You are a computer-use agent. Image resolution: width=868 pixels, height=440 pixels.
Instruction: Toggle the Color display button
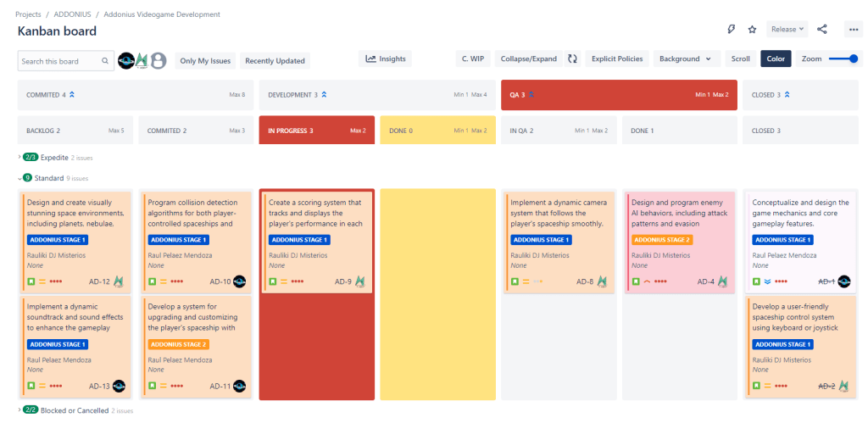776,59
